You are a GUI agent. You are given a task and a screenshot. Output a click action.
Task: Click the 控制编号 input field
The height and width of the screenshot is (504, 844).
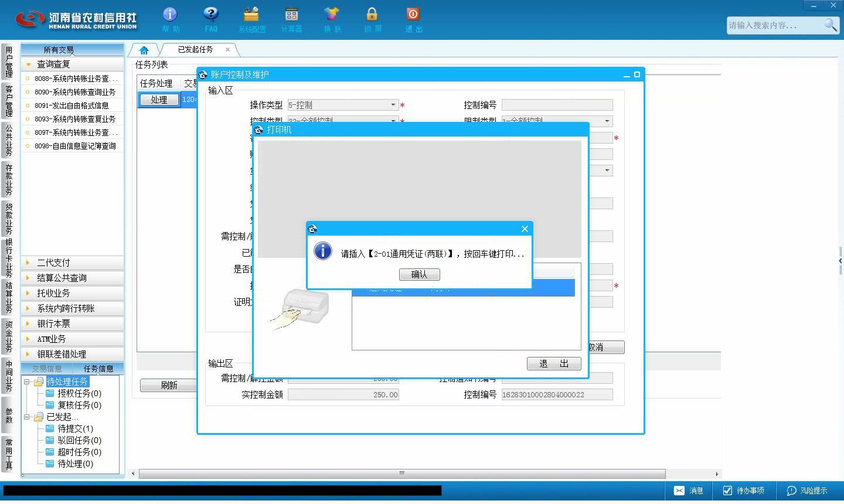(x=557, y=105)
